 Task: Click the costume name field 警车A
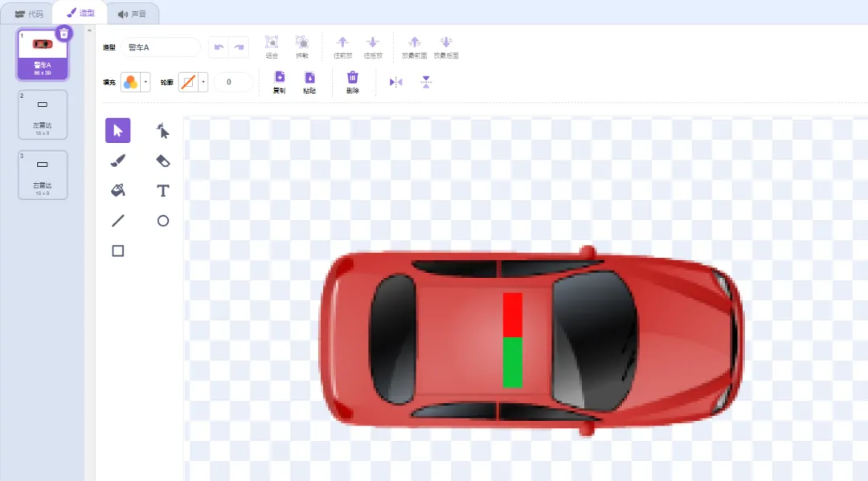pos(161,47)
